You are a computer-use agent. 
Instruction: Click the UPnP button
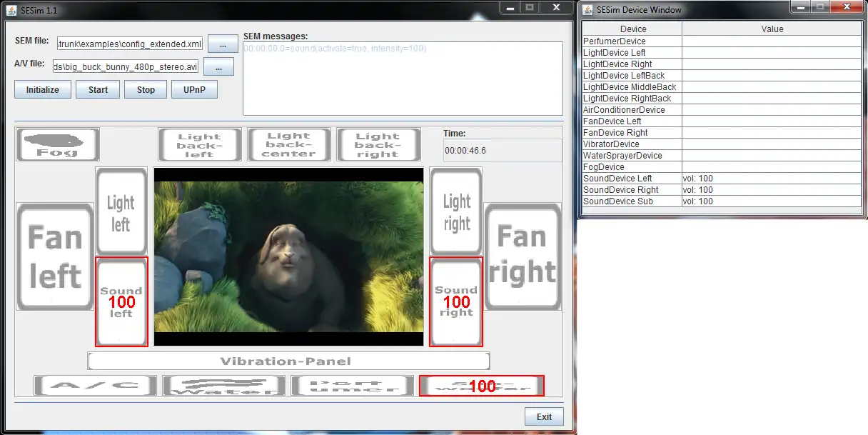click(x=195, y=89)
